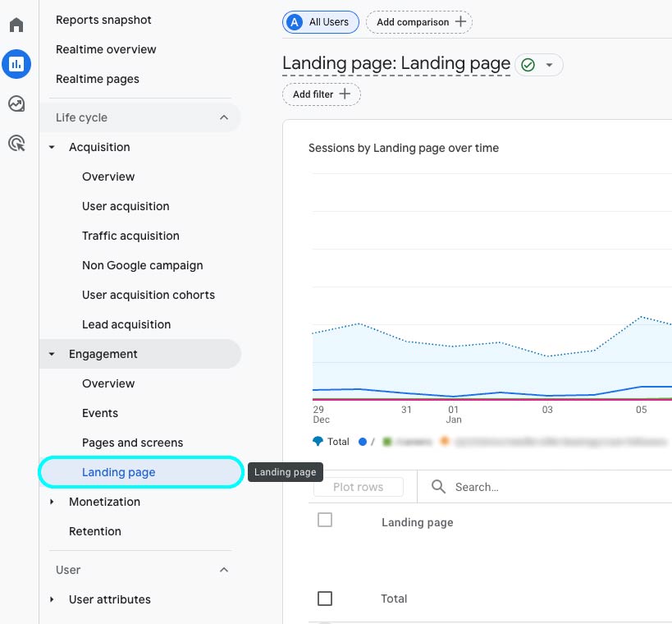Click the green report status check icon
The width and height of the screenshot is (672, 624).
click(528, 65)
